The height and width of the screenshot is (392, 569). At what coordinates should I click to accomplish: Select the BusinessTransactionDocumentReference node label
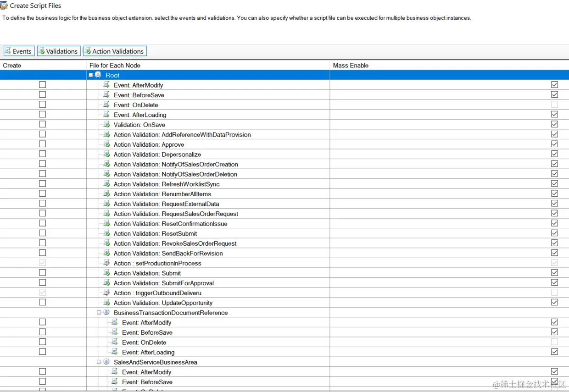(x=171, y=313)
